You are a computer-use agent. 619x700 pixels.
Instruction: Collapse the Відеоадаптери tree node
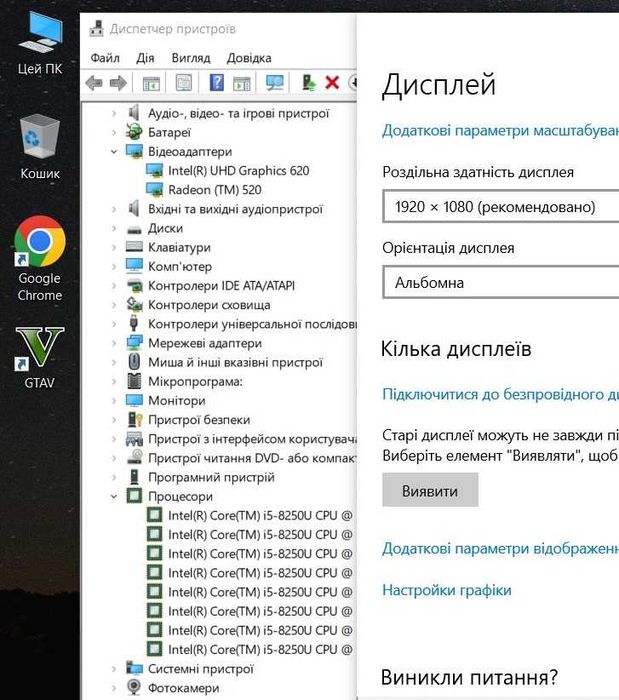[114, 152]
